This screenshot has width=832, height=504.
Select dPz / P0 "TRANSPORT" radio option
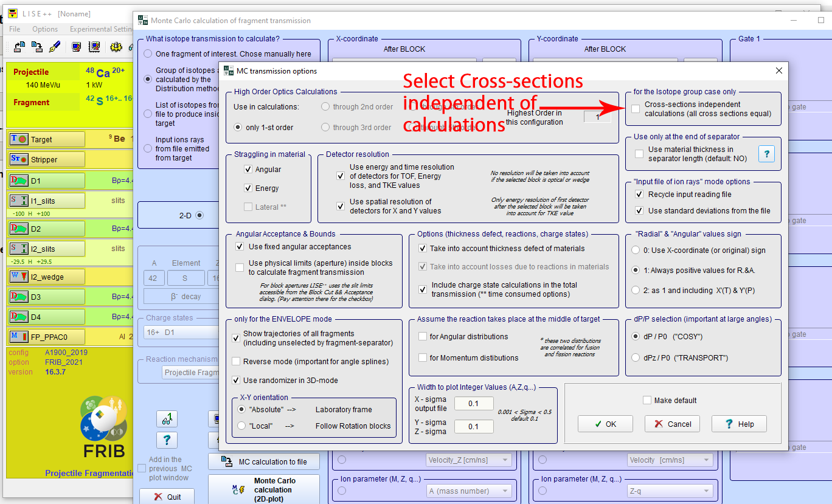636,357
